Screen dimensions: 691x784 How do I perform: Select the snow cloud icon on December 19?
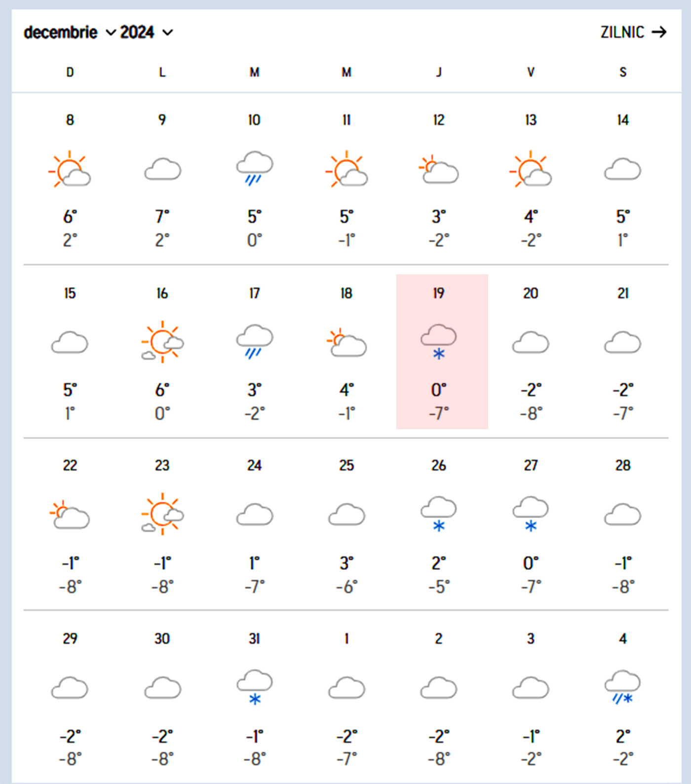click(439, 340)
